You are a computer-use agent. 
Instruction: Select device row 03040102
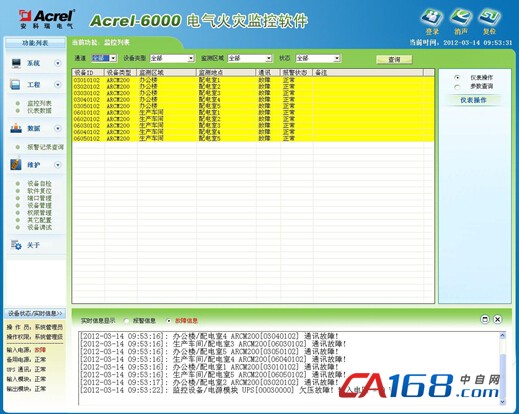click(x=253, y=100)
